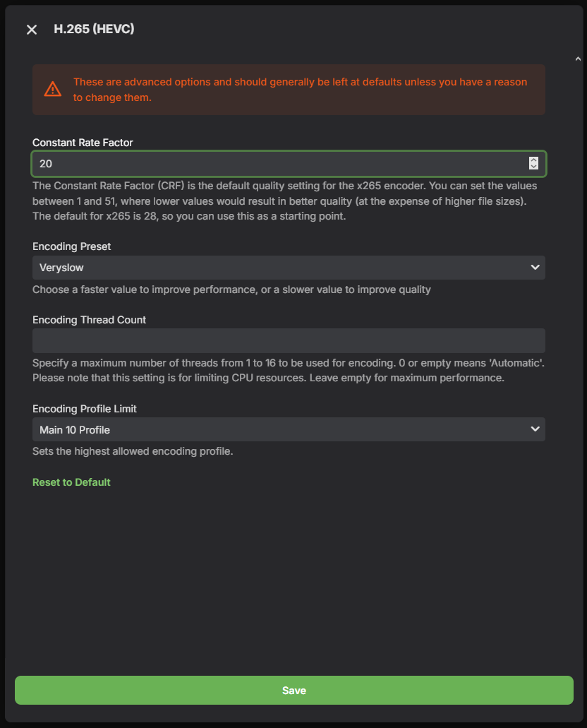Open the Encoding Preset dropdown showing Veryslow
Image resolution: width=587 pixels, height=728 pixels.
[x=289, y=268]
